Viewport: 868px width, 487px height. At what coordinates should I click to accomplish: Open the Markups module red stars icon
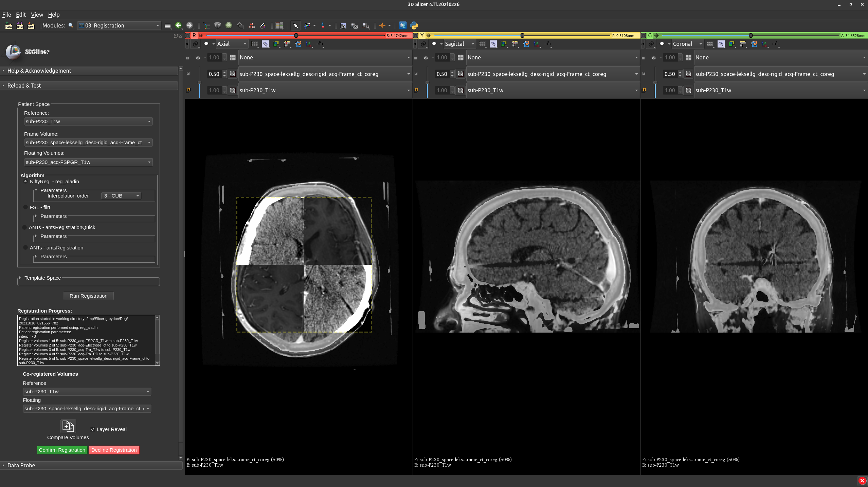click(252, 25)
